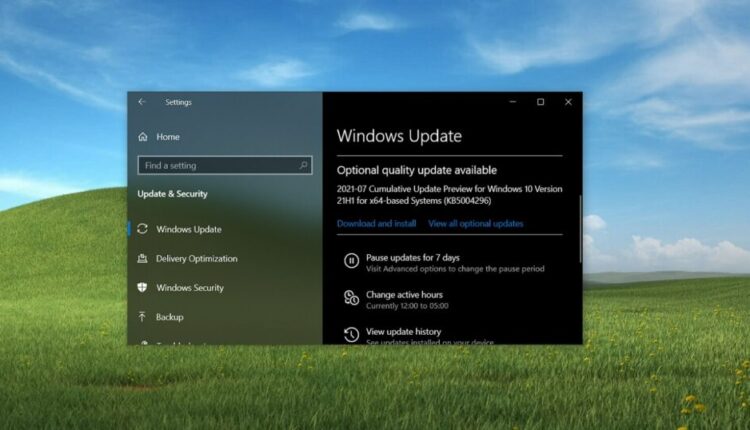Open Windows Security sidebar entry
The height and width of the screenshot is (430, 750).
(x=190, y=287)
